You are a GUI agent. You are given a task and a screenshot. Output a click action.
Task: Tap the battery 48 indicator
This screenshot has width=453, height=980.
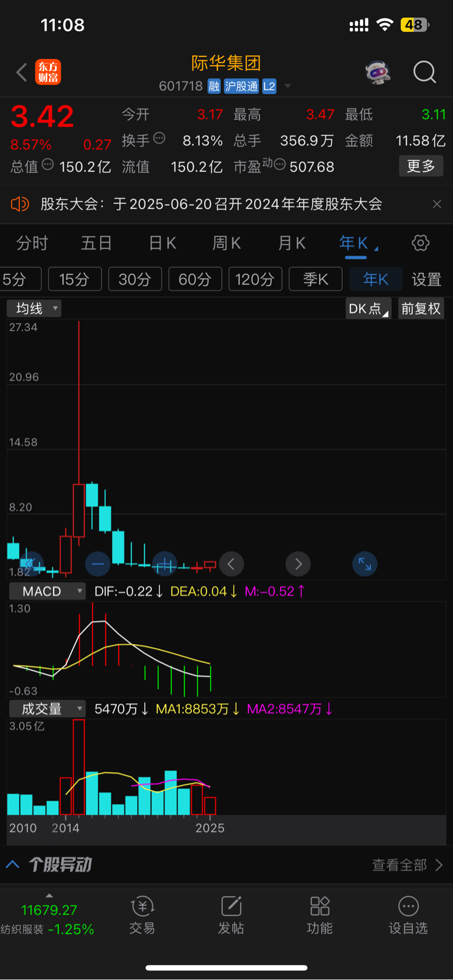click(x=415, y=25)
